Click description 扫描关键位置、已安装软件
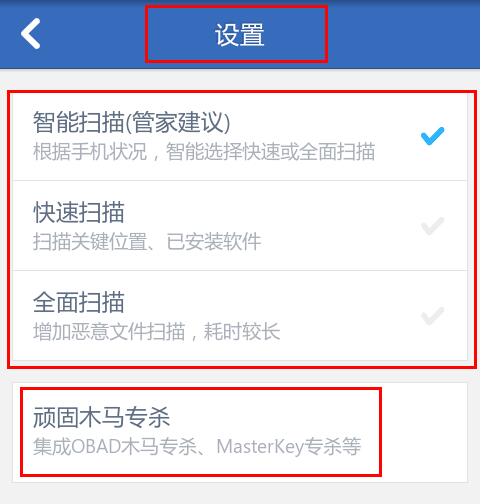Screen dimensions: 481x504 [x=147, y=242]
